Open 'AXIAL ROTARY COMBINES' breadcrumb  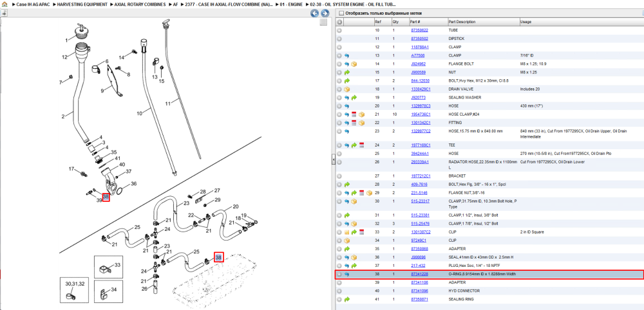click(140, 5)
